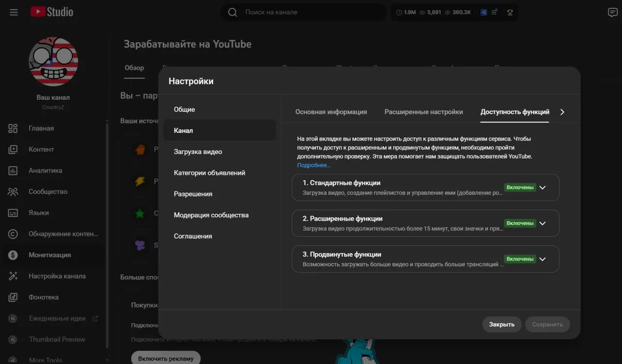The height and width of the screenshot is (364, 622).
Task: Select the Доступность функций tab
Action: click(x=515, y=112)
